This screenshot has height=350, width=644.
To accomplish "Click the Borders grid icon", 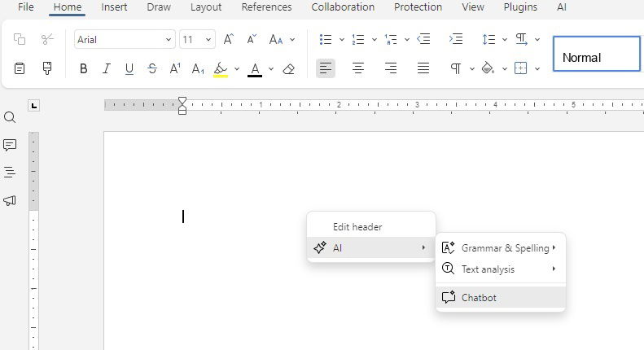I will click(520, 68).
